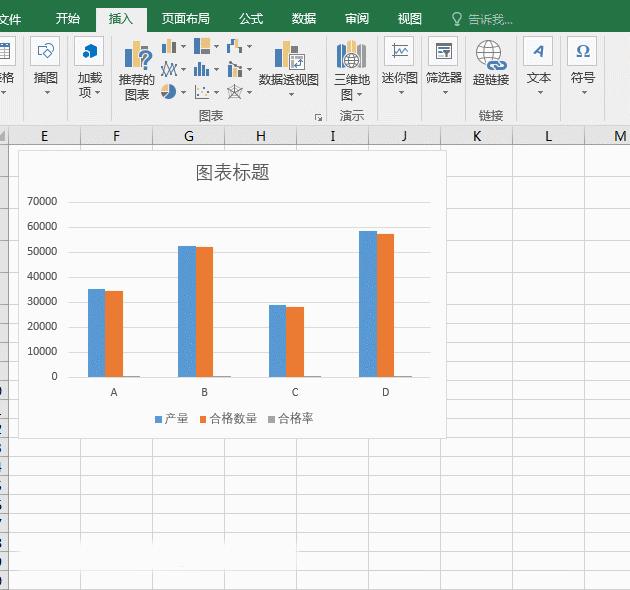Select the blue 产量 bar for A
This screenshot has height=590, width=630.
tap(96, 333)
